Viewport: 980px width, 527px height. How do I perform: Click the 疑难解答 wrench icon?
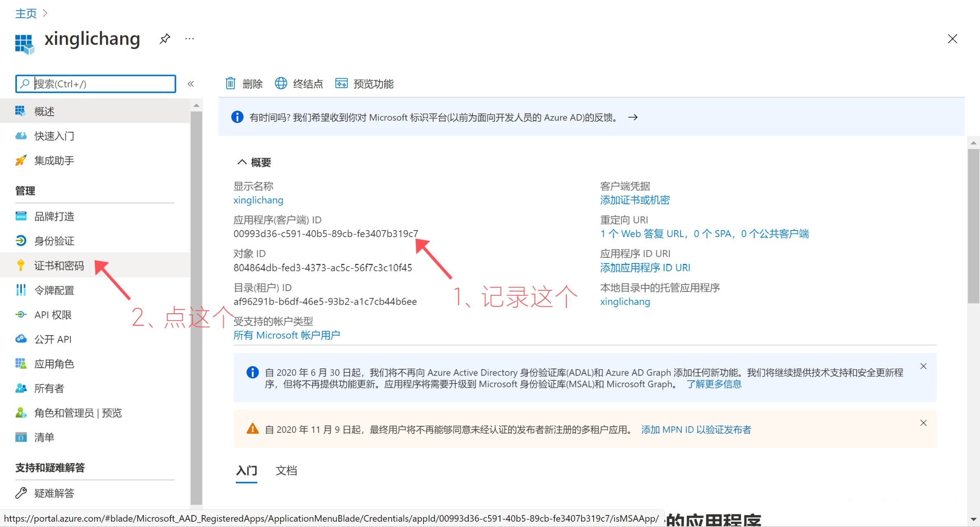pyautogui.click(x=21, y=493)
